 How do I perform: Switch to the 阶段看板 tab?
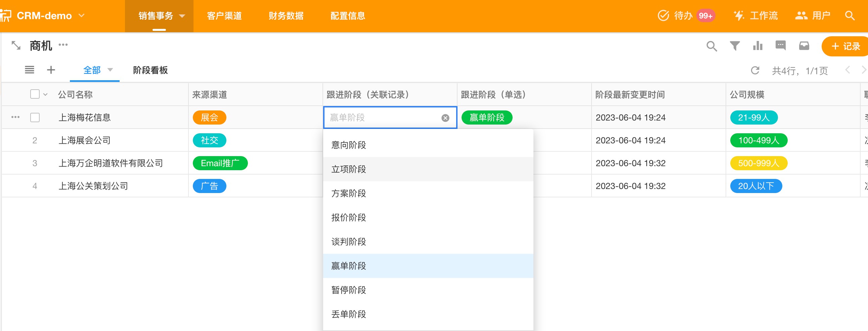150,70
